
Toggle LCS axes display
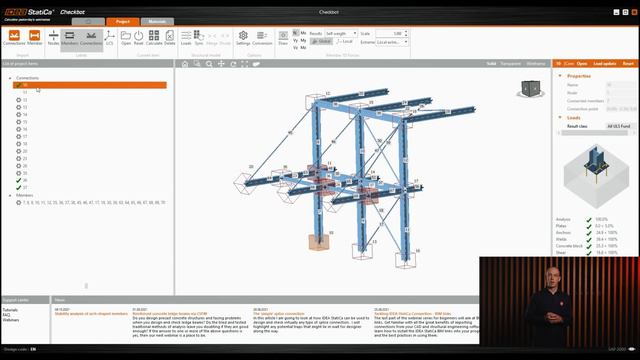point(109,38)
